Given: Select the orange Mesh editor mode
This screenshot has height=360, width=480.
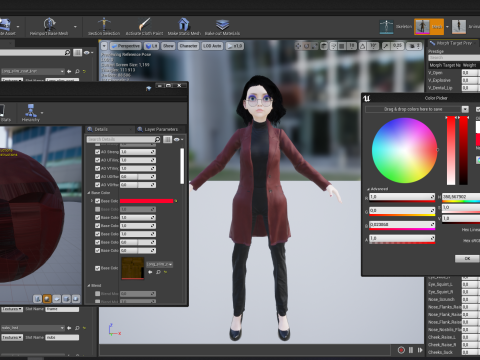Looking at the screenshot, I should 429,27.
